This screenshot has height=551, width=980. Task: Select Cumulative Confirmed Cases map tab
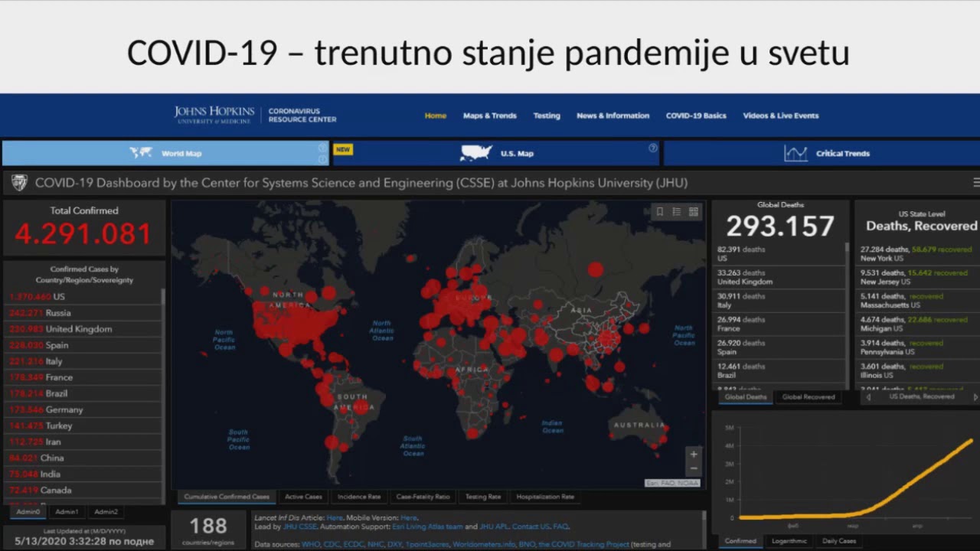(x=227, y=497)
